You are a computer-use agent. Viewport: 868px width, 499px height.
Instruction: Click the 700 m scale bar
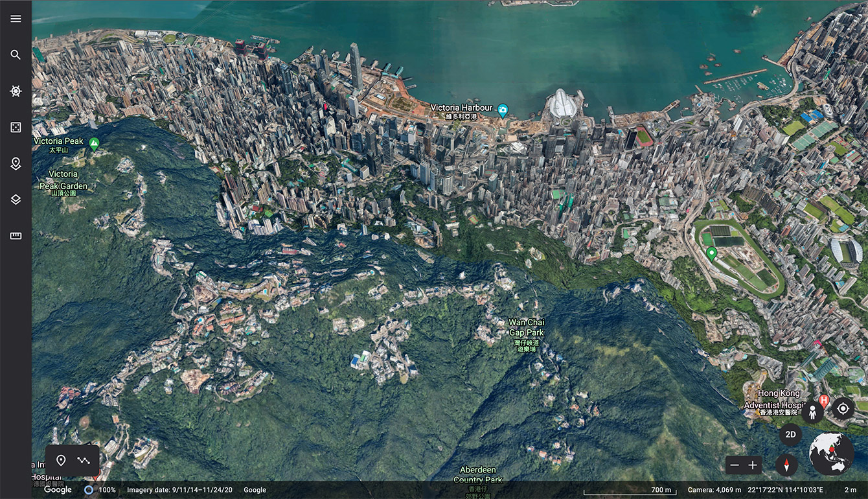pos(630,490)
